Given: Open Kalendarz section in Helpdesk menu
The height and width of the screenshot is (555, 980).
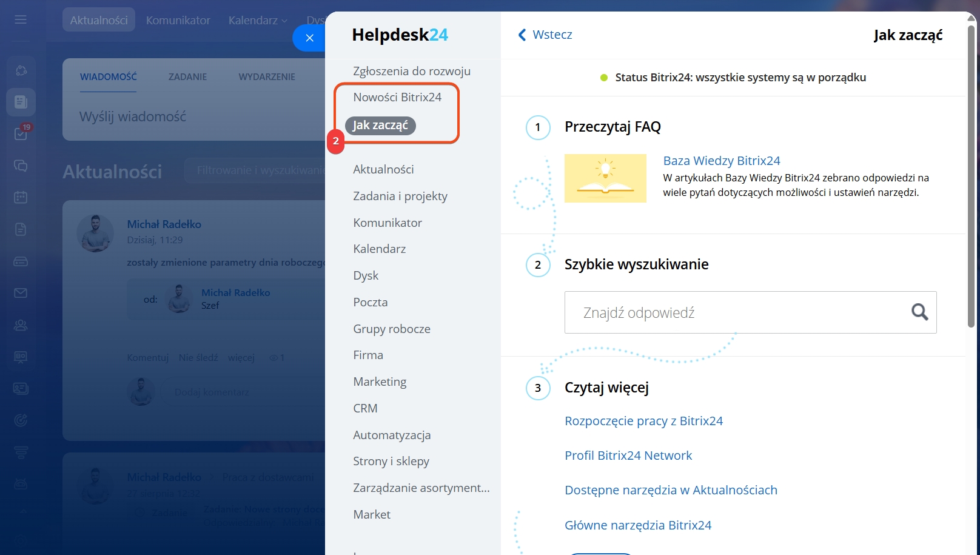Looking at the screenshot, I should tap(380, 249).
